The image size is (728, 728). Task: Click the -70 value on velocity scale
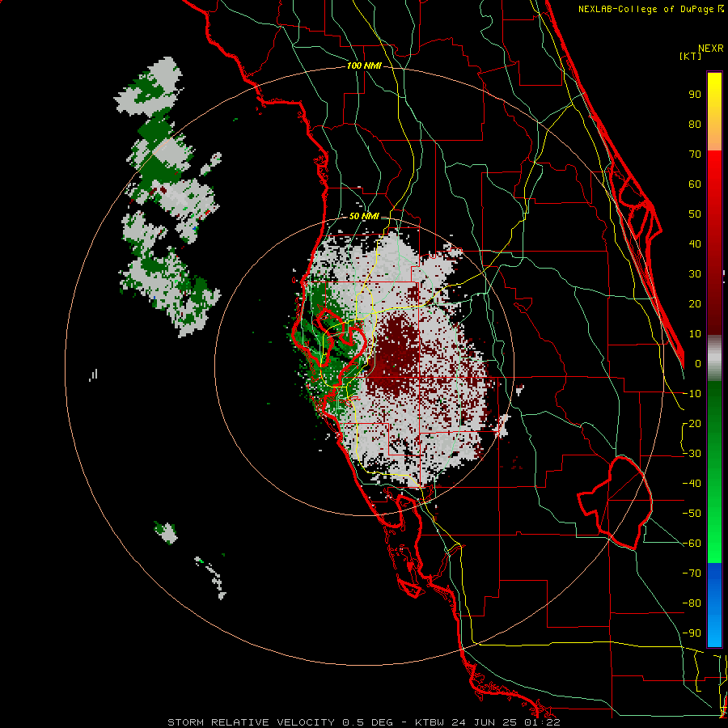pyautogui.click(x=692, y=574)
